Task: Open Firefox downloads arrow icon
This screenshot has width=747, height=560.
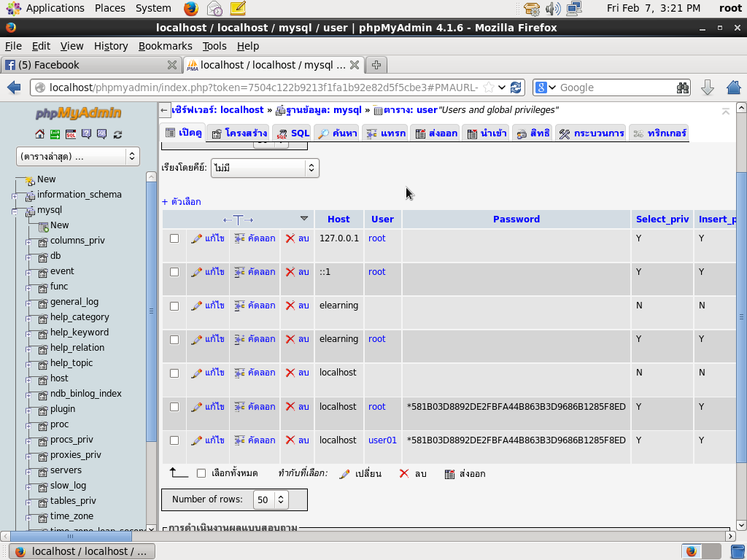Action: pos(708,87)
